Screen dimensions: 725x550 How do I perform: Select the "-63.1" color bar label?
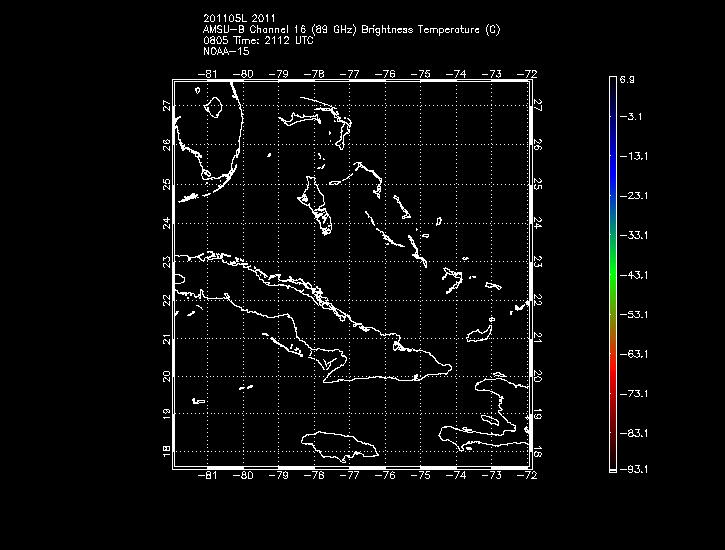pos(634,354)
